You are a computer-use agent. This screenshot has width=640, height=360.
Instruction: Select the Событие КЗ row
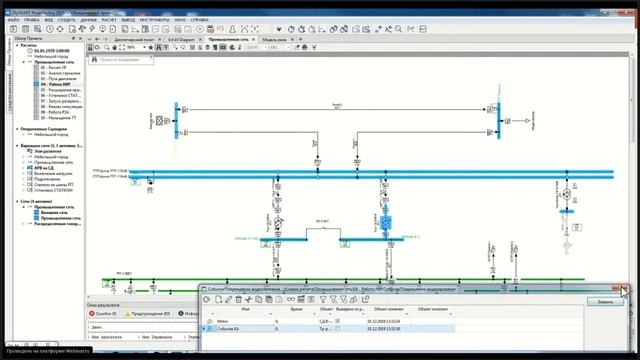(x=328, y=329)
